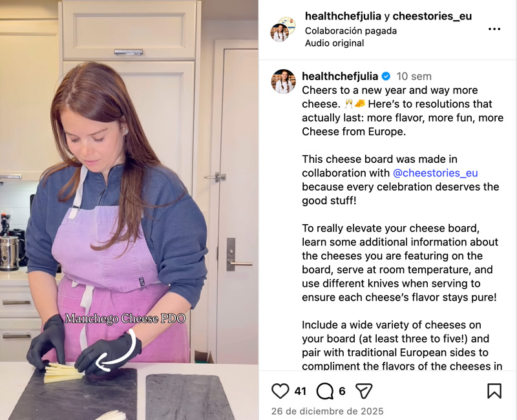Open the @cheestories_eu mention link
This screenshot has height=420, width=517.
[x=435, y=173]
